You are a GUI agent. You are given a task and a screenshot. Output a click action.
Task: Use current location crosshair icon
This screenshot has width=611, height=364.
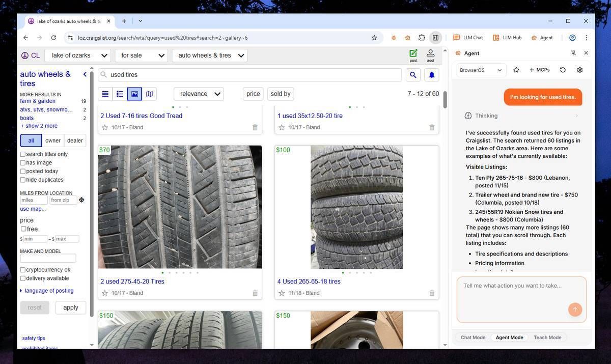coord(81,200)
